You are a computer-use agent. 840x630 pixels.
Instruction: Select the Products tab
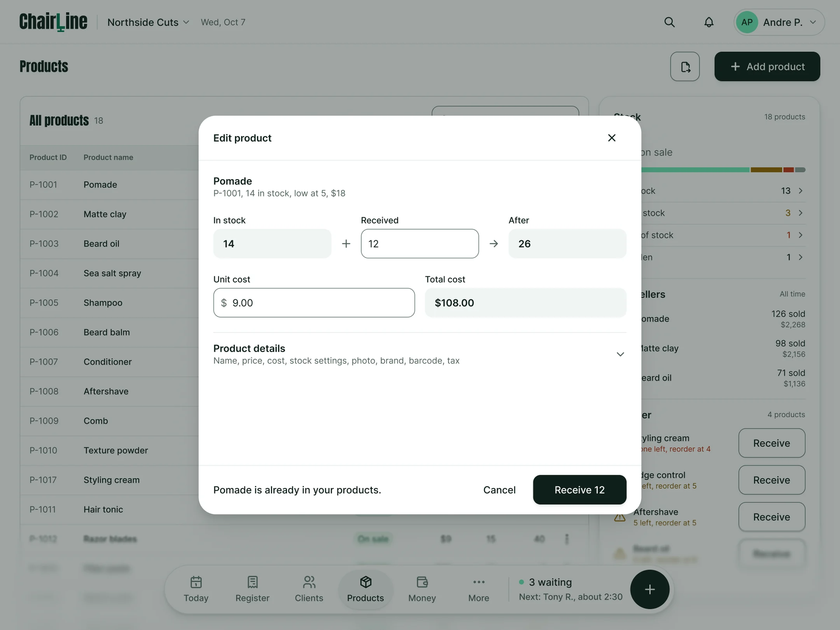365,589
